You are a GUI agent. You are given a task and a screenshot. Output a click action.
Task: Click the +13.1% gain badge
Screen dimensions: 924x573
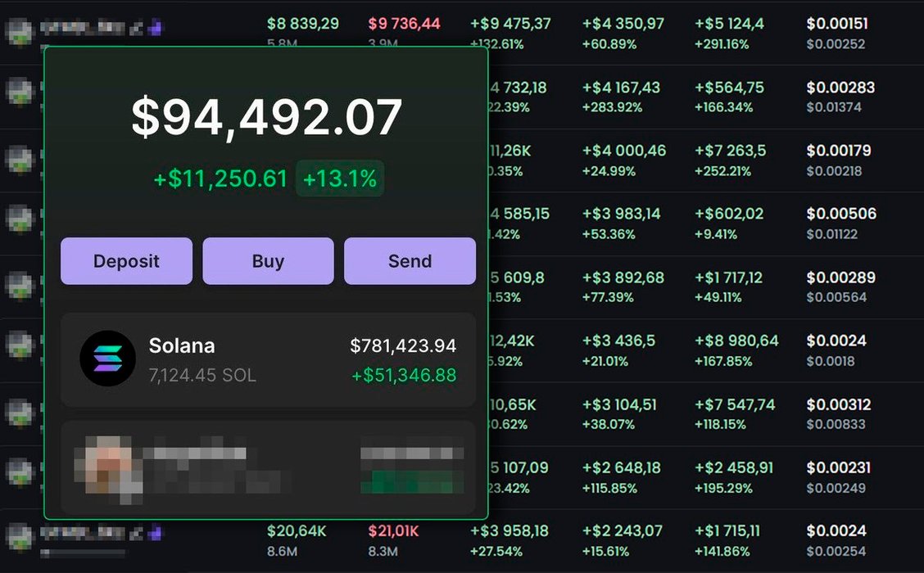(339, 178)
